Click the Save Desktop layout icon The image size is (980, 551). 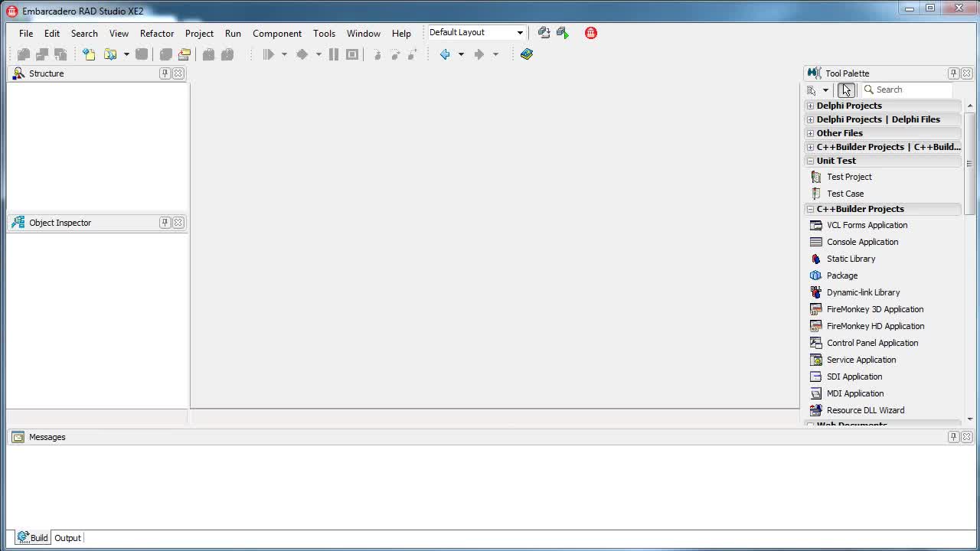point(544,33)
